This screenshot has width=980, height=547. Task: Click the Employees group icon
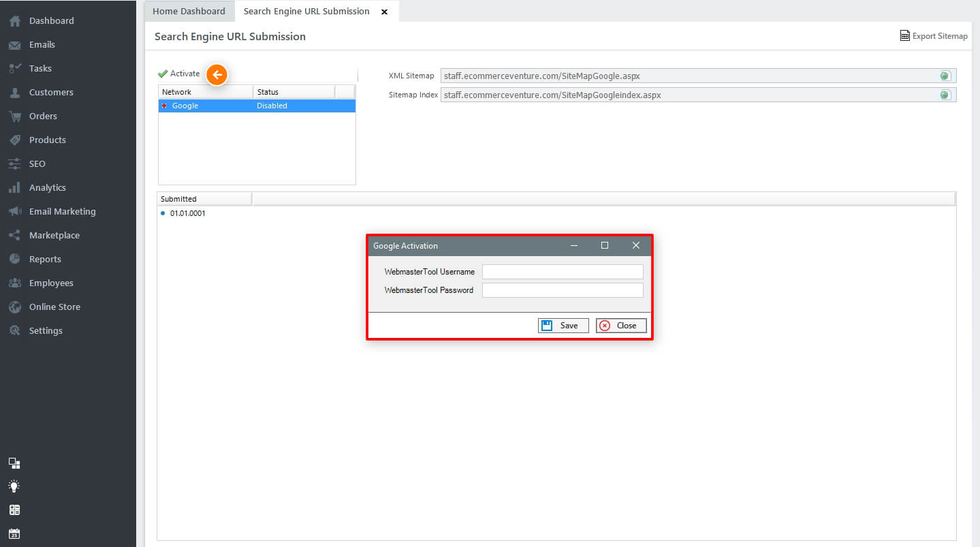(x=14, y=283)
